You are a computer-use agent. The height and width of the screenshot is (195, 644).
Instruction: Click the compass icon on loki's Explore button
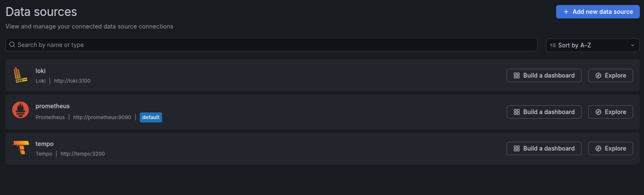pos(598,75)
